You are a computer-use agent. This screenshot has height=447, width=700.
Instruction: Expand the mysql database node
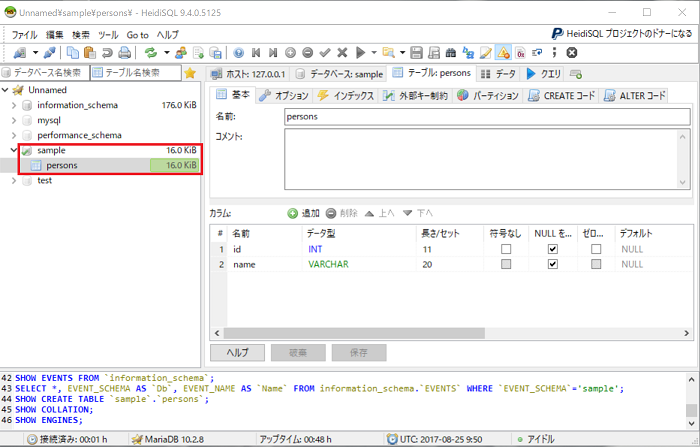(14, 121)
